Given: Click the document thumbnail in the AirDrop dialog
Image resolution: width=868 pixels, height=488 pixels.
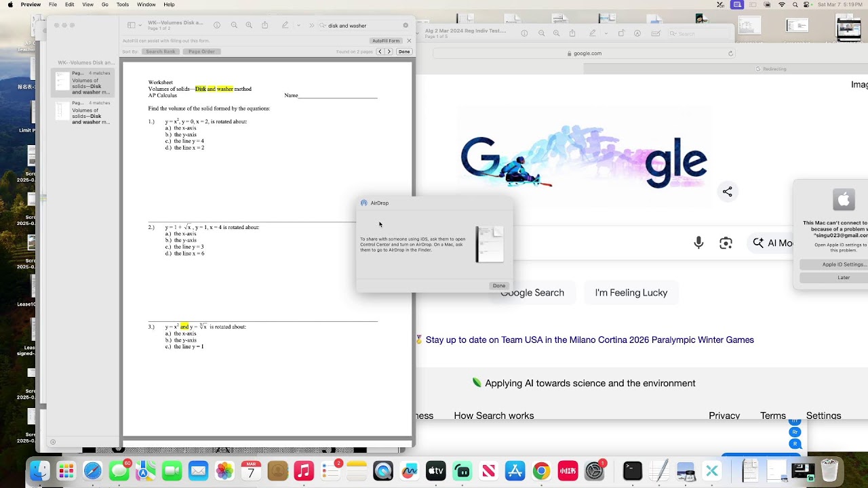Looking at the screenshot, I should 490,244.
